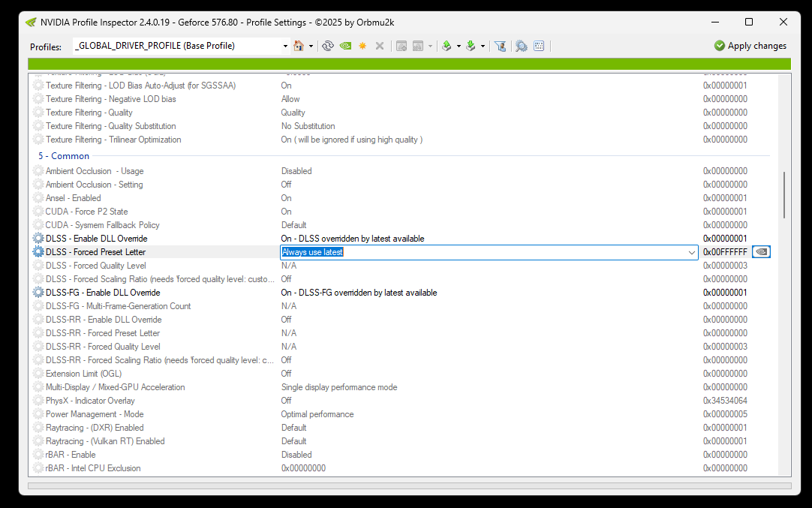Select Texture Filtering - Trilinear Optimization row
Screen dimensions: 812x508
pos(401,140)
